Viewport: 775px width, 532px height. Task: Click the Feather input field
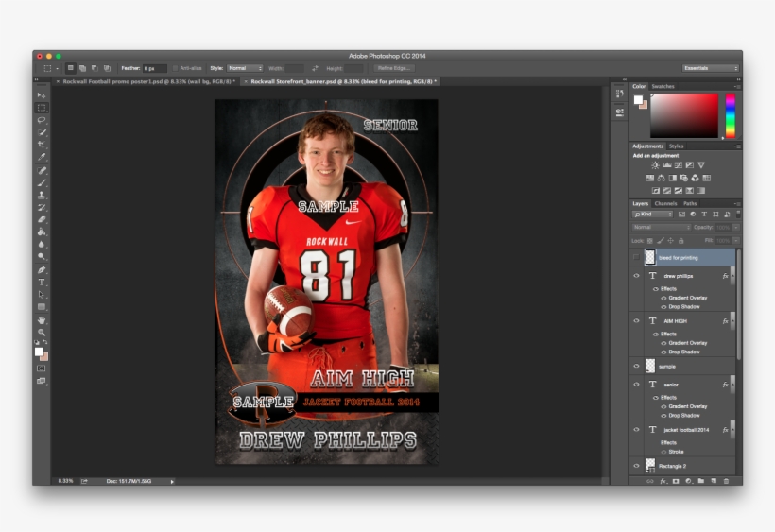coord(155,68)
